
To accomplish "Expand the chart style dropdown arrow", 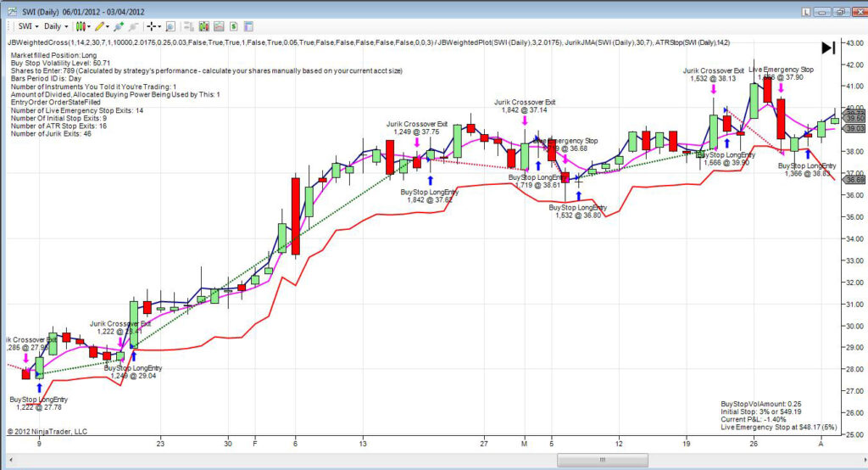I will click(x=89, y=26).
